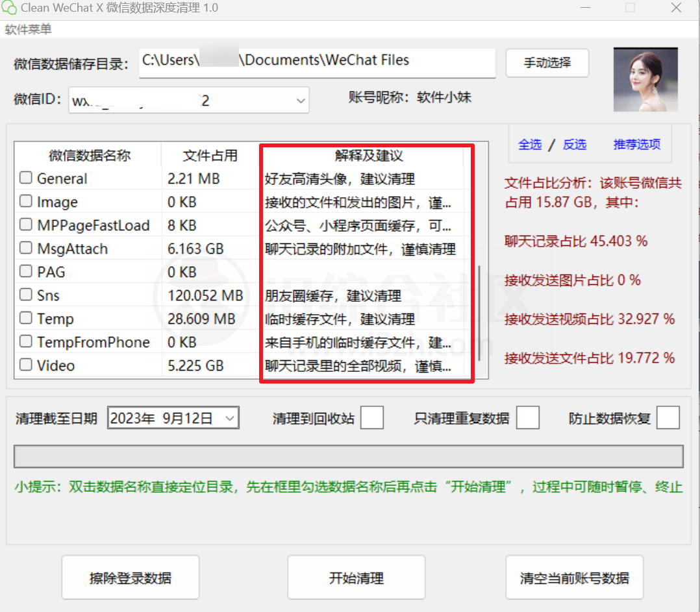This screenshot has width=700, height=612.
Task: Click the 28.609 MB size cell
Action: (201, 319)
